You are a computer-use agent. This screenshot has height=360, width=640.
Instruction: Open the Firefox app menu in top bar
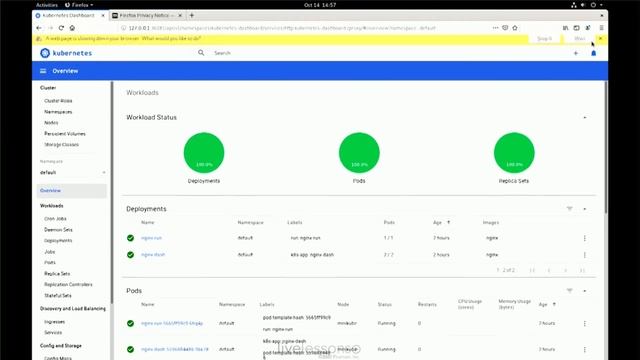pyautogui.click(x=79, y=5)
